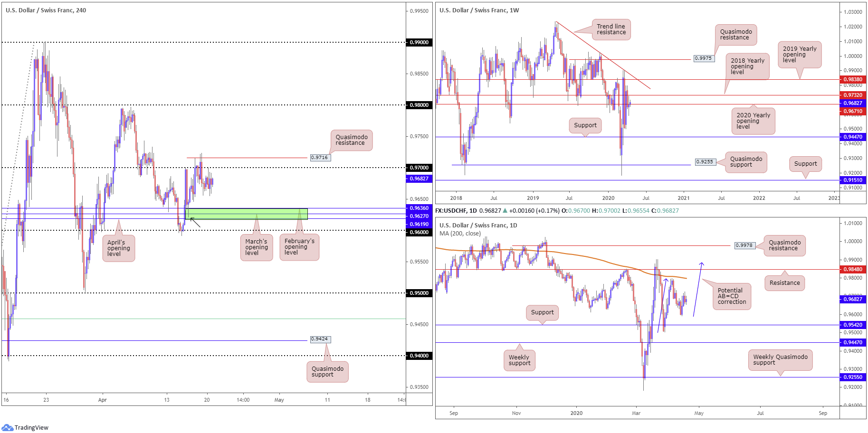Select the Resistance callout on the daily chart
This screenshot has width=868, height=433.
pyautogui.click(x=785, y=283)
